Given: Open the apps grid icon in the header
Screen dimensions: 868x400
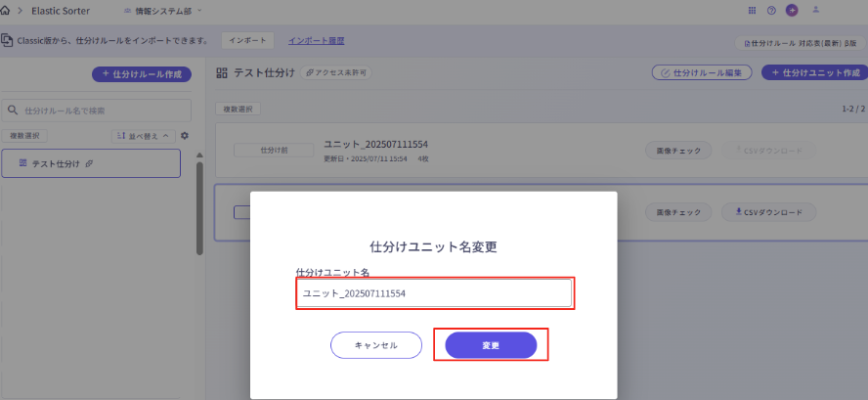Looking at the screenshot, I should coord(752,10).
